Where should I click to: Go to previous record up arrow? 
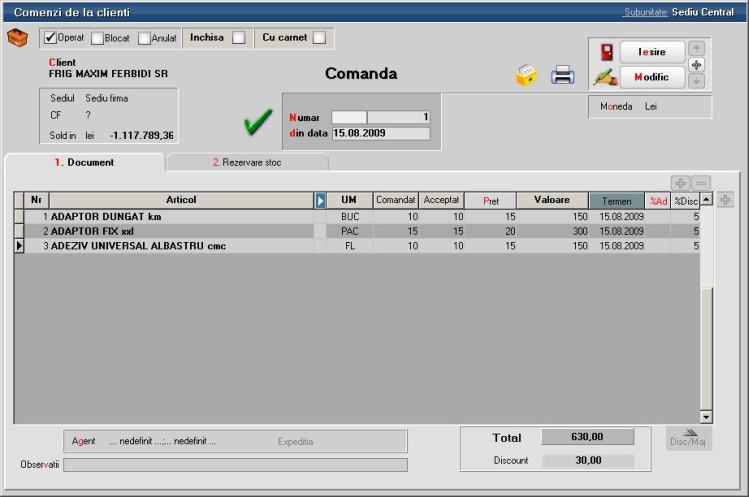[x=696, y=48]
